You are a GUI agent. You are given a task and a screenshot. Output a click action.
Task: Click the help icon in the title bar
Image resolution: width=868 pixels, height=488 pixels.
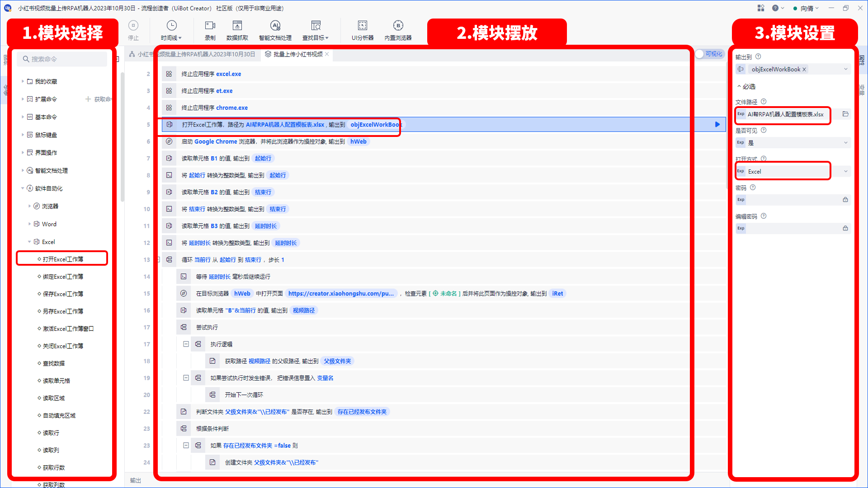(775, 8)
